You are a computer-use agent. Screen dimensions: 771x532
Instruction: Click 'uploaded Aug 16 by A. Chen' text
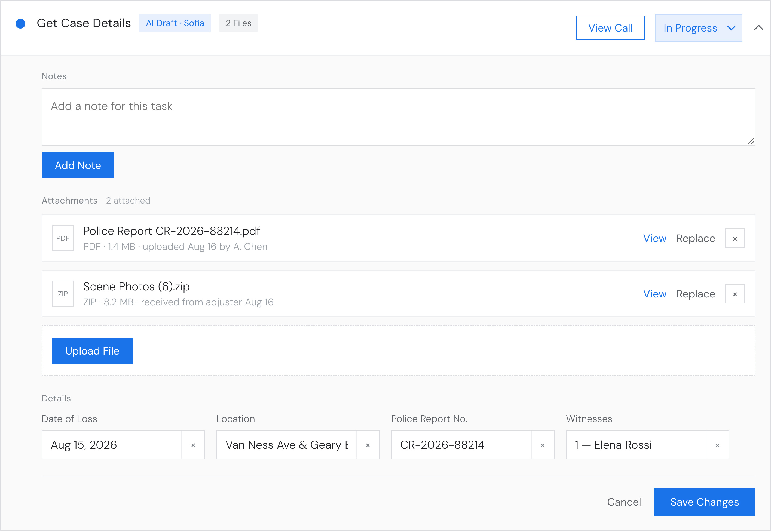[x=205, y=247]
